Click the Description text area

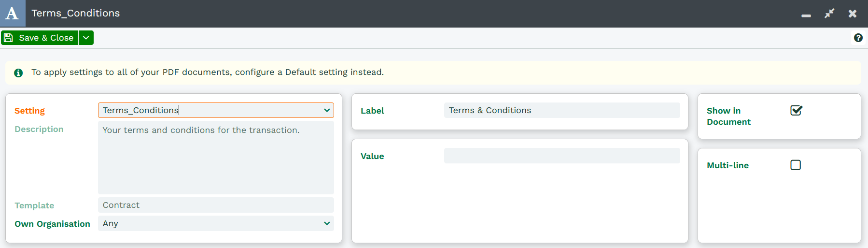216,158
